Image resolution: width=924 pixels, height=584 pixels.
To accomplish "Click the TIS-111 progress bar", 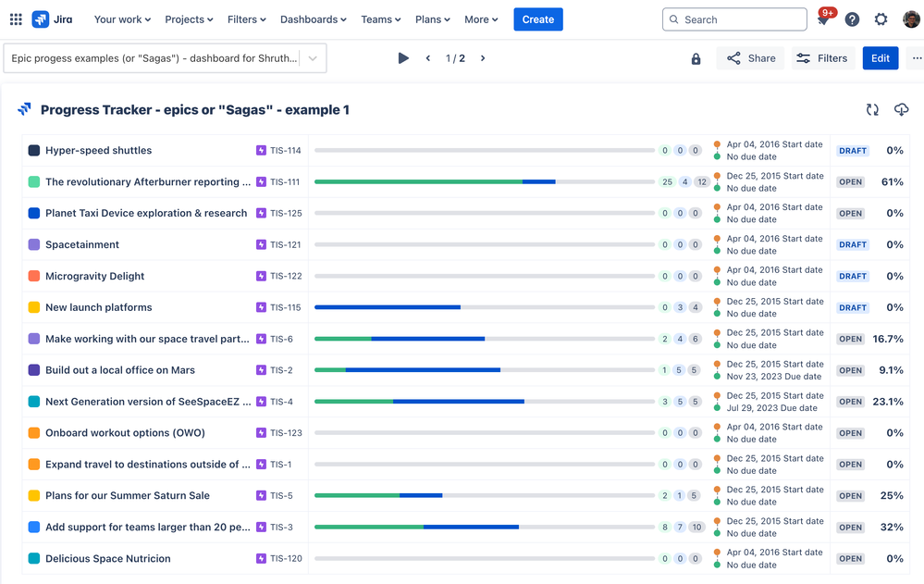I will [485, 181].
